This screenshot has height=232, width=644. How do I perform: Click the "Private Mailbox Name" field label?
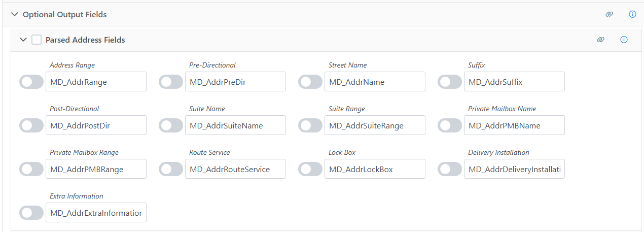[502, 109]
